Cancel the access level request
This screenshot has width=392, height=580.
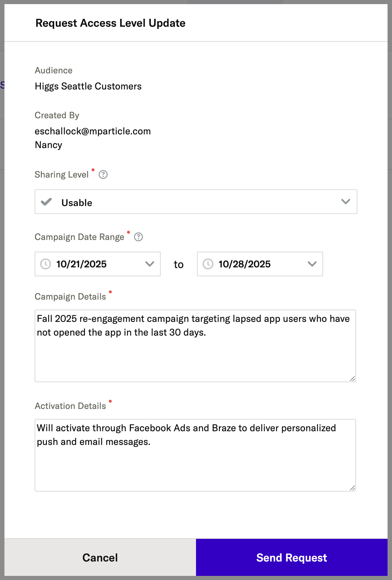coord(100,558)
